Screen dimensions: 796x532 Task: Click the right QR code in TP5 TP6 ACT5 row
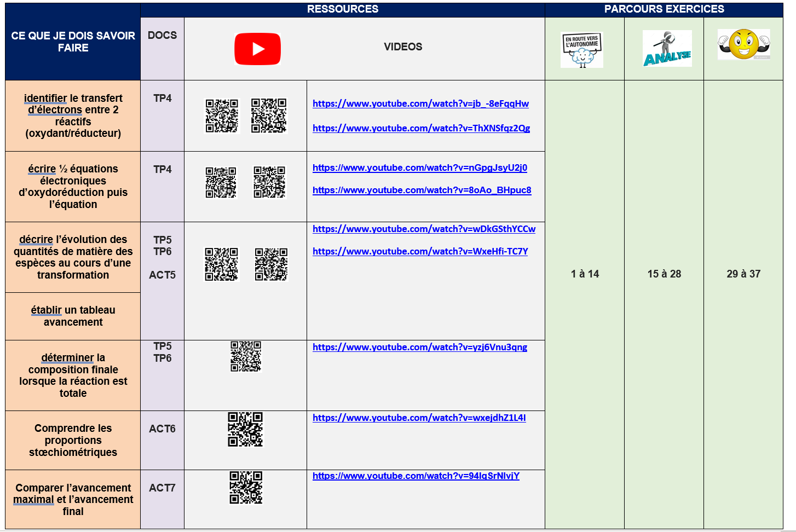(271, 264)
